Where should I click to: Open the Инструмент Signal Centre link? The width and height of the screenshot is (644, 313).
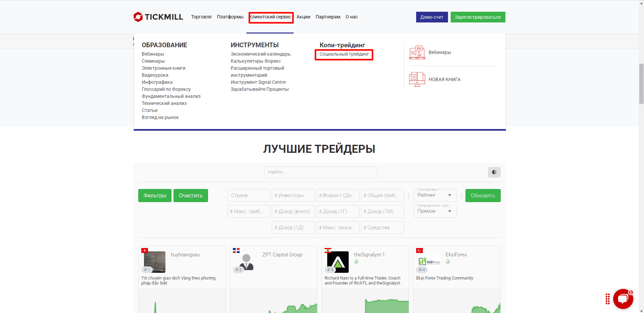[x=258, y=82]
